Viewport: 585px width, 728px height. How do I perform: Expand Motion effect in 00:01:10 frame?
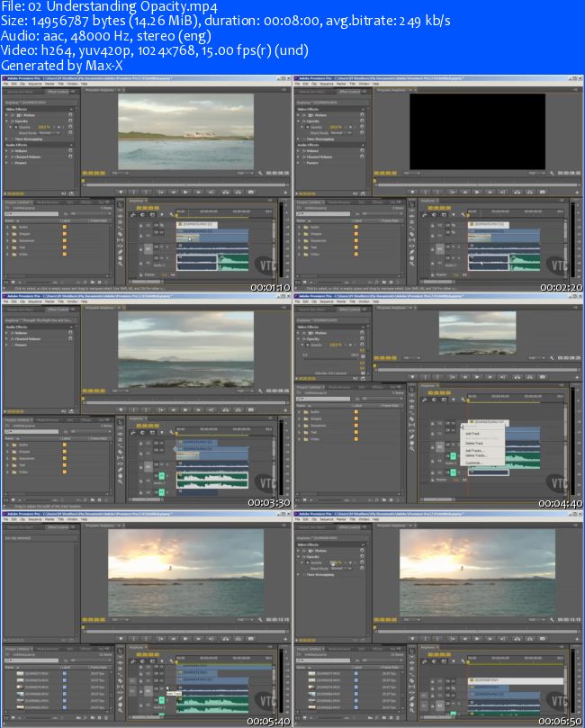click(x=7, y=115)
